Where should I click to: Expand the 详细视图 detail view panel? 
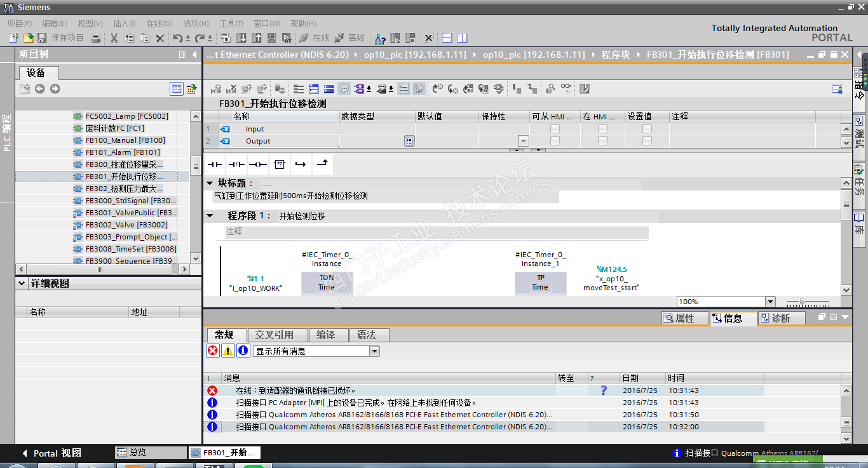tap(22, 283)
